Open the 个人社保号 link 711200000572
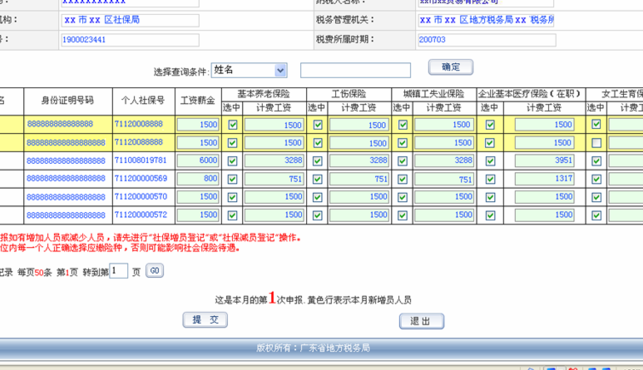Viewport: 643px width, 370px height. [141, 215]
